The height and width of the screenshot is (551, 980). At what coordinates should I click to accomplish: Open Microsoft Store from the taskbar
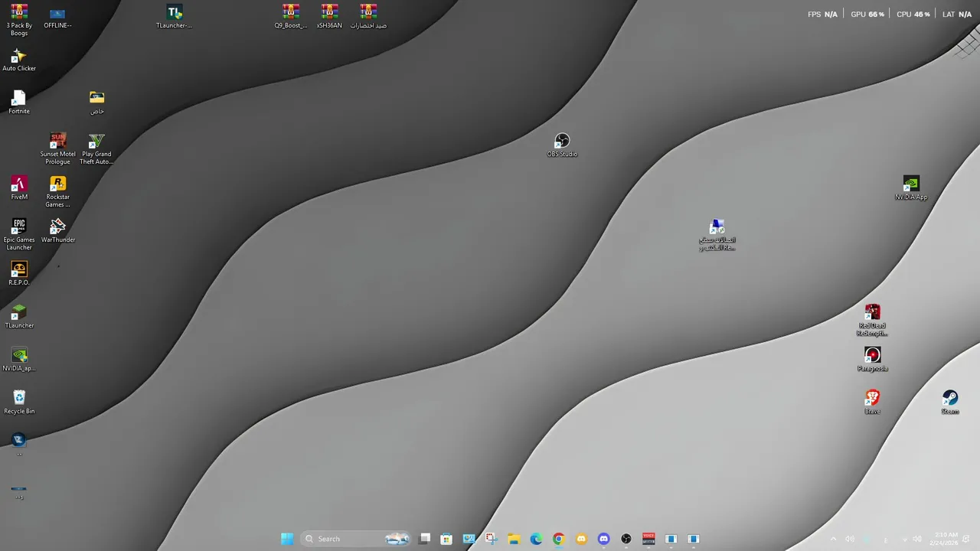(x=446, y=539)
